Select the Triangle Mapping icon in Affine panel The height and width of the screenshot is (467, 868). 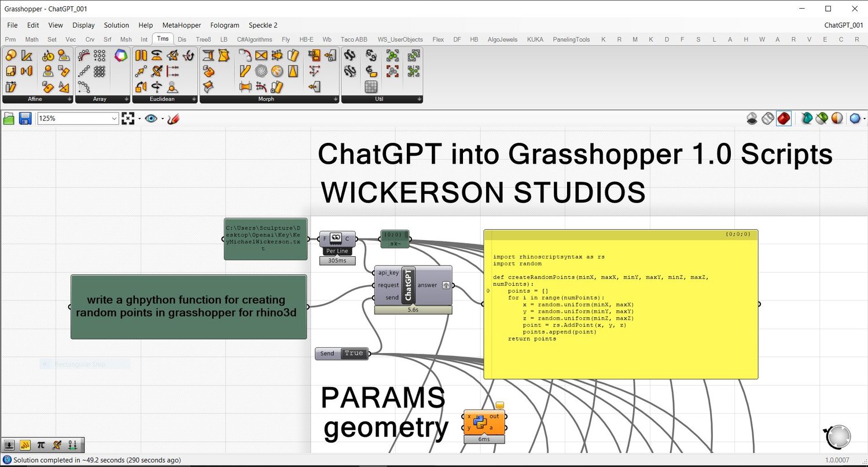[64, 87]
